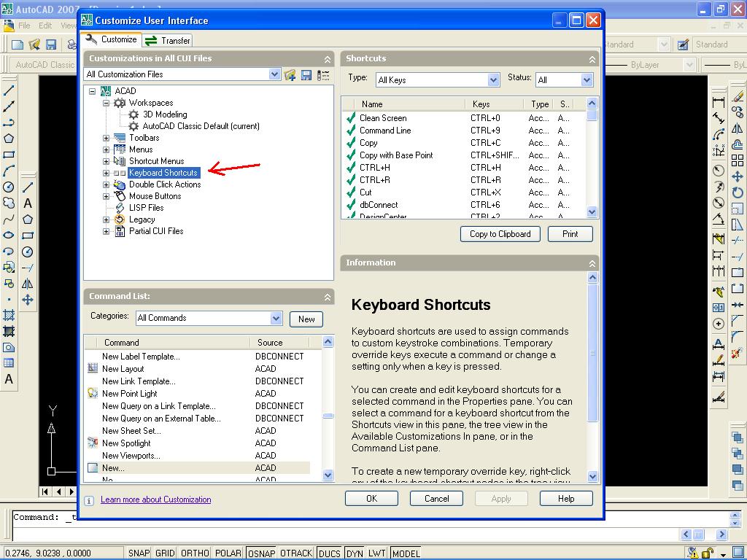The image size is (747, 560).
Task: Expand the Toolbars tree node
Action: click(107, 138)
